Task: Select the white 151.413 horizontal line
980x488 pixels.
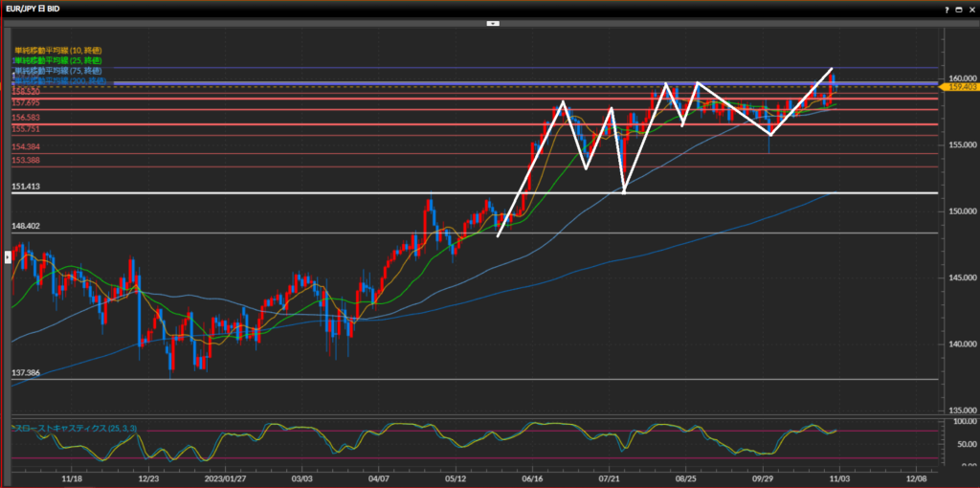Action: tap(479, 193)
